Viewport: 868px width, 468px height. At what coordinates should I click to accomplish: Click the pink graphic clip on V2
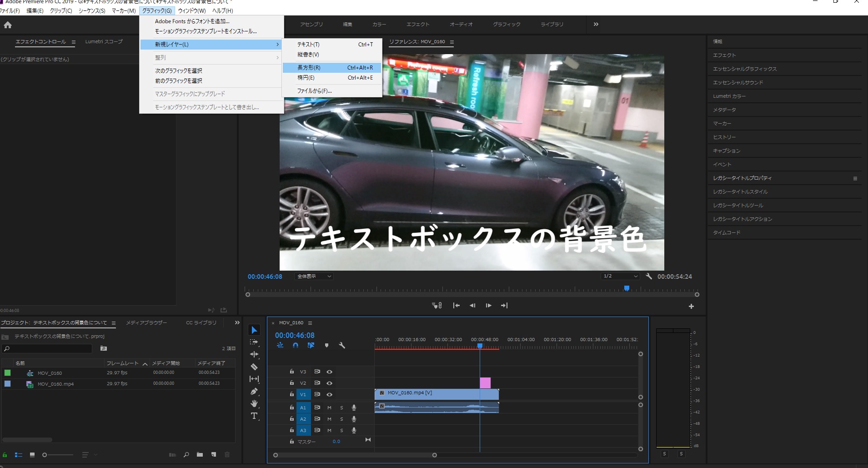[485, 383]
